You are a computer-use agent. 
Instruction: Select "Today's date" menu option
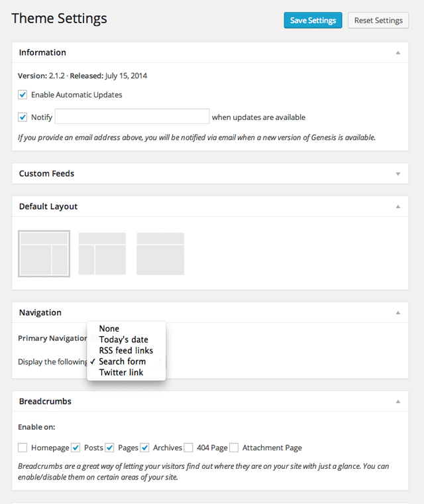click(x=123, y=340)
